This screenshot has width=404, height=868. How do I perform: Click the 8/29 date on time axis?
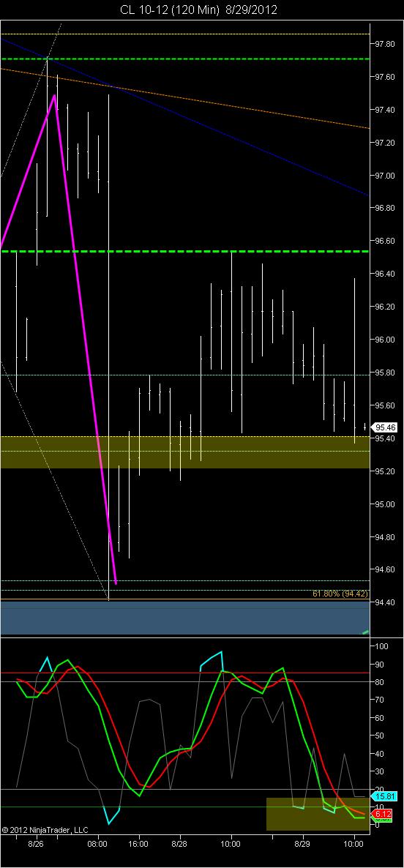tap(303, 844)
